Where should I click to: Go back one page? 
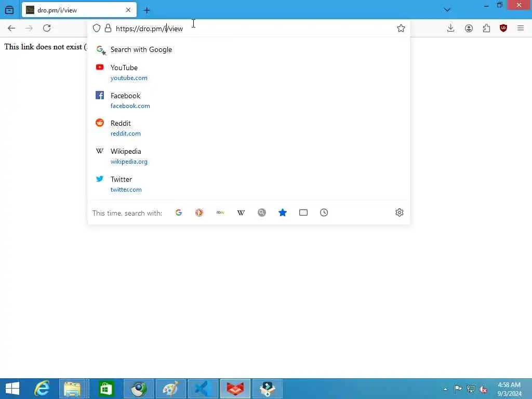click(11, 28)
